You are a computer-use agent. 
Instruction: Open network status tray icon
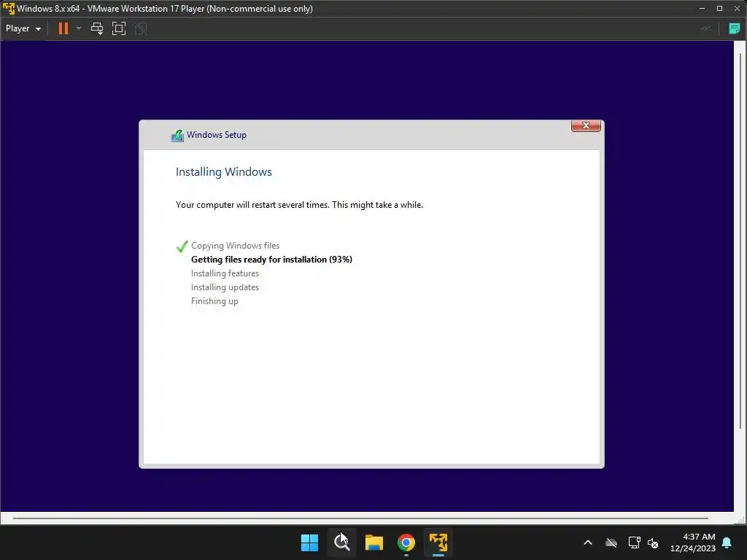pos(634,542)
